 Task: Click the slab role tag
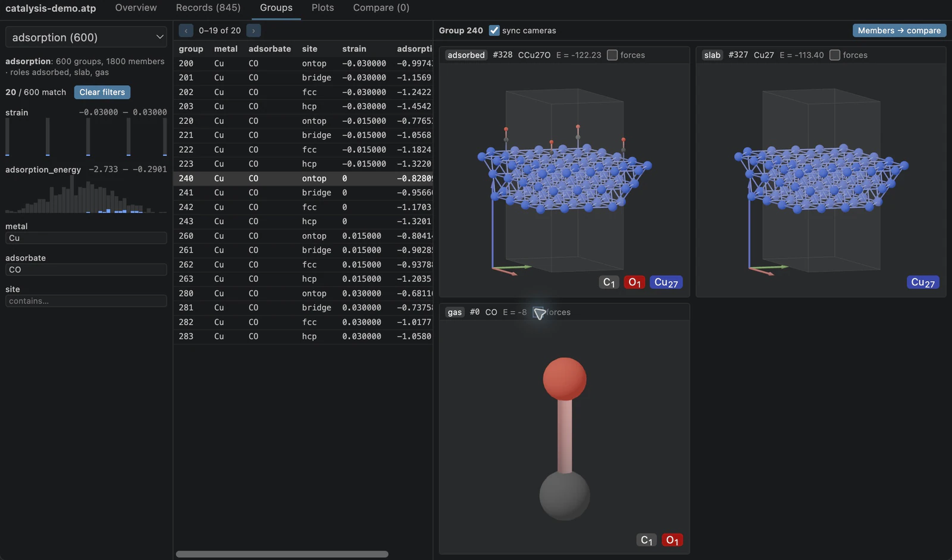tap(712, 55)
